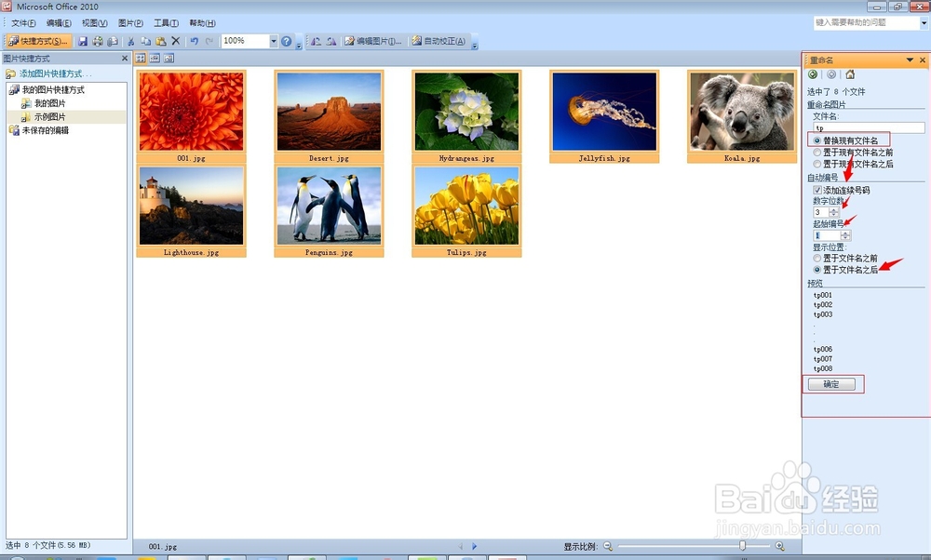Click the save icon in the toolbar

tap(83, 41)
